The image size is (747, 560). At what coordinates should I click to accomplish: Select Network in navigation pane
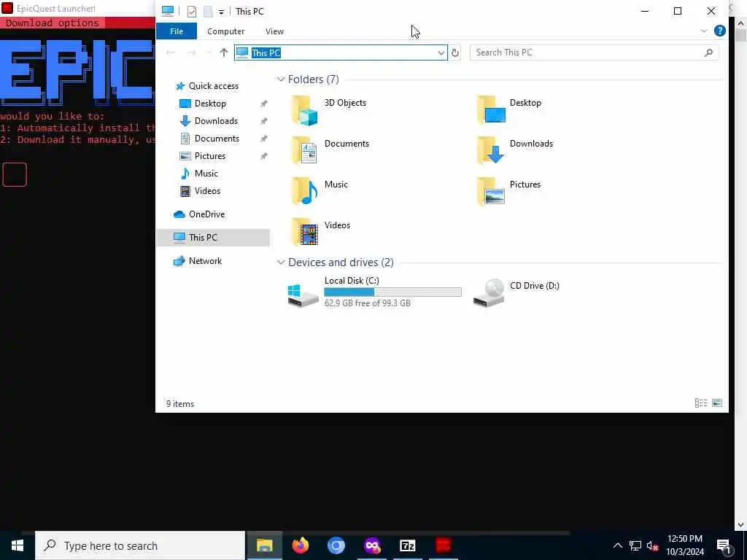pyautogui.click(x=205, y=261)
